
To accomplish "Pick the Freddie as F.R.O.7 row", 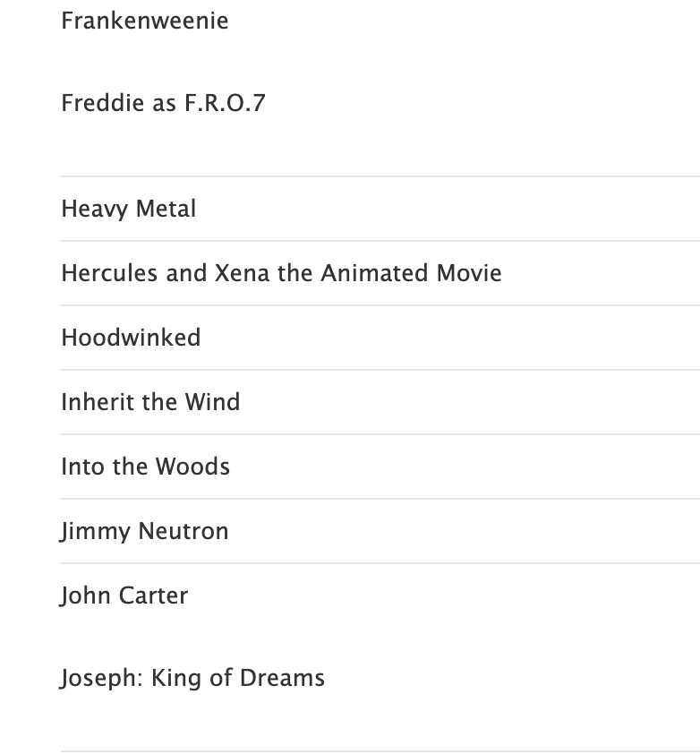I will [163, 103].
